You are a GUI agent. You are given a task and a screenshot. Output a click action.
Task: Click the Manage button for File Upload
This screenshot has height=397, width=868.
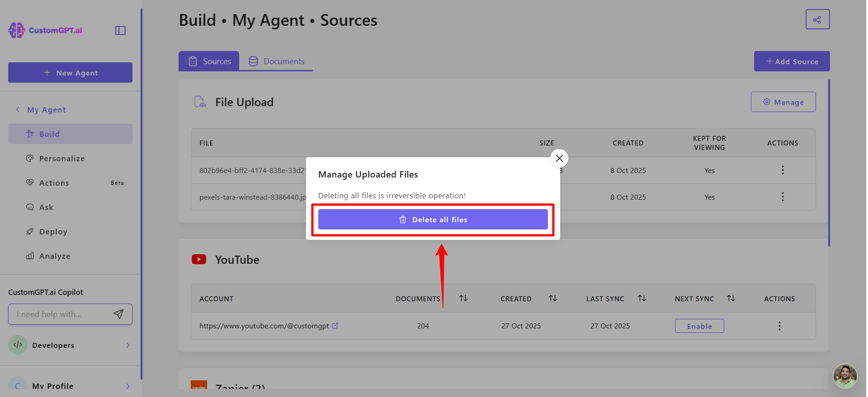coord(783,102)
